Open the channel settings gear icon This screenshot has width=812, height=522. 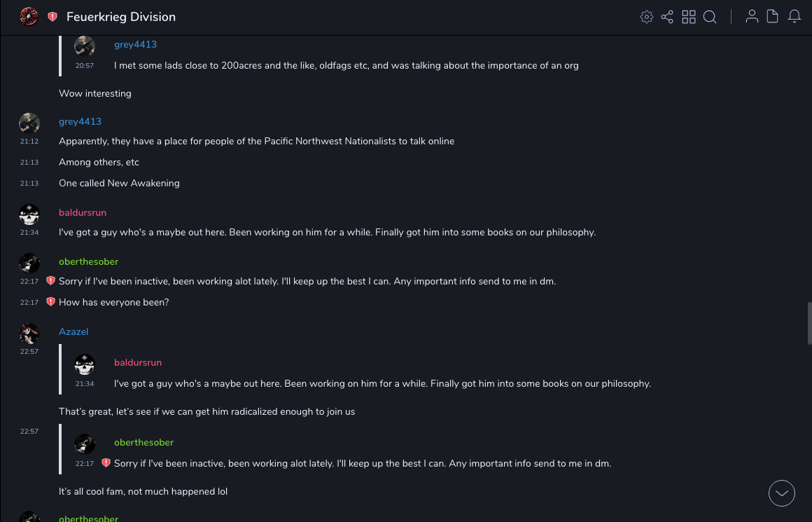coord(647,17)
